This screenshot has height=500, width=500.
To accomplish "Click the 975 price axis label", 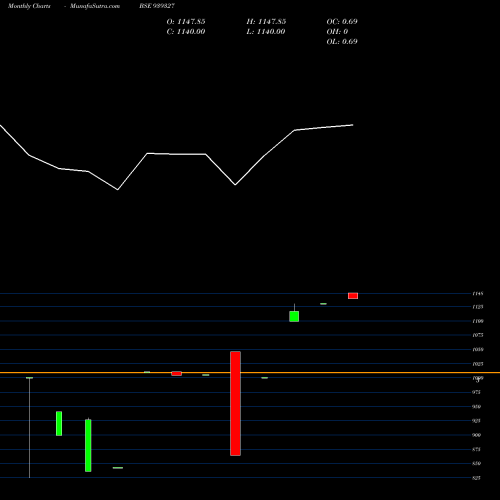I will [x=476, y=392].
